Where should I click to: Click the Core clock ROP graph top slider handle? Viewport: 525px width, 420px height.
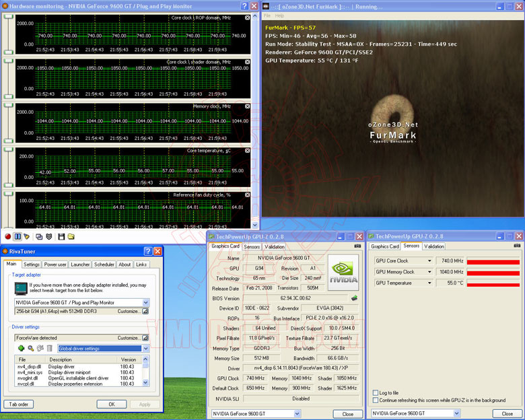pyautogui.click(x=8, y=16)
